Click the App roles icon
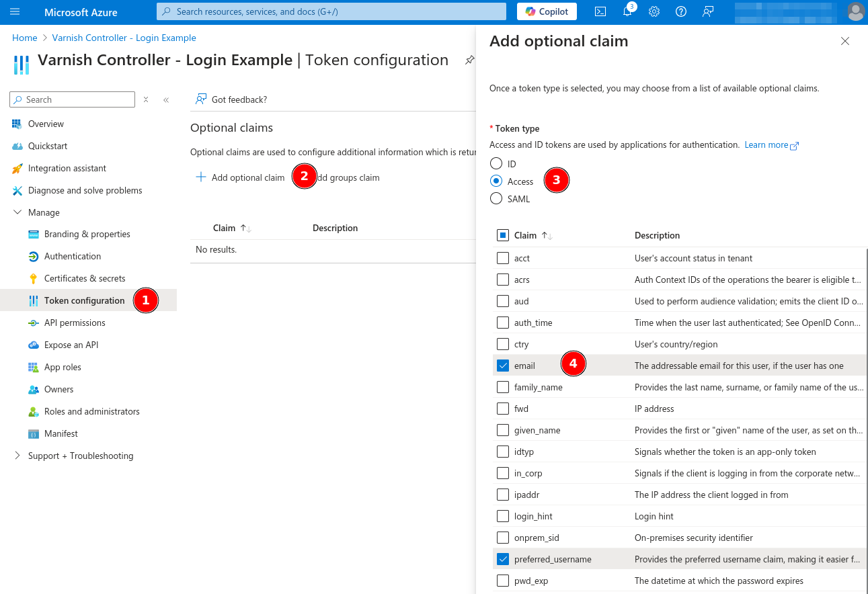The image size is (868, 594). tap(33, 367)
